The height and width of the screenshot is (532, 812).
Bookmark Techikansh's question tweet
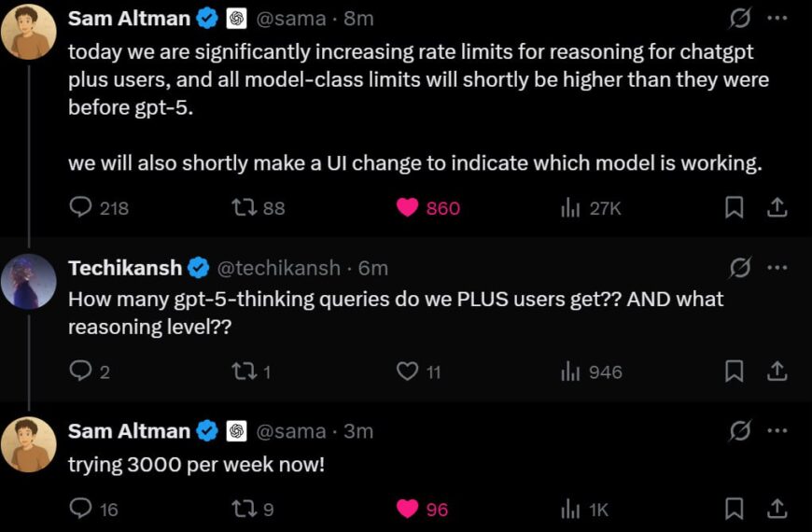pyautogui.click(x=735, y=371)
